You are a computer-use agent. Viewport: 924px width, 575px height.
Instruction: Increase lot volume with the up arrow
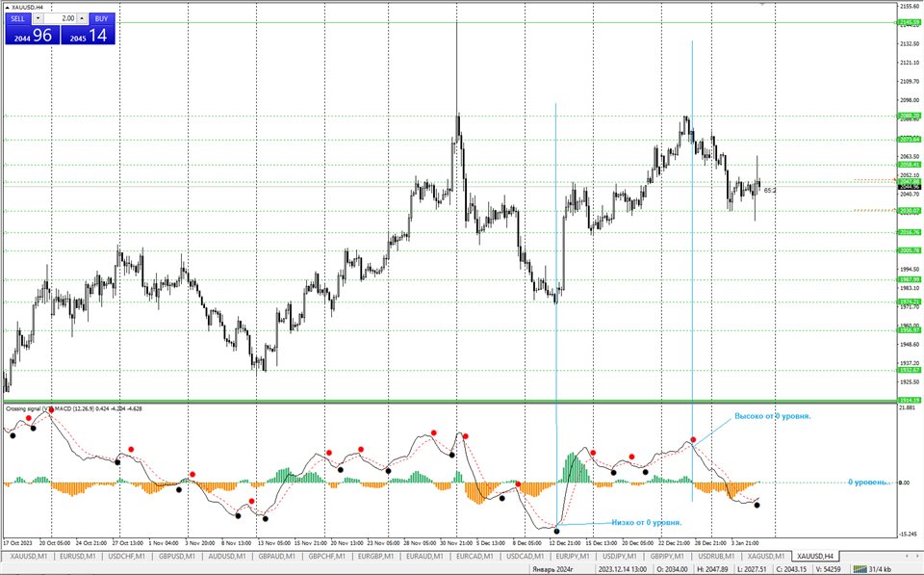83,18
